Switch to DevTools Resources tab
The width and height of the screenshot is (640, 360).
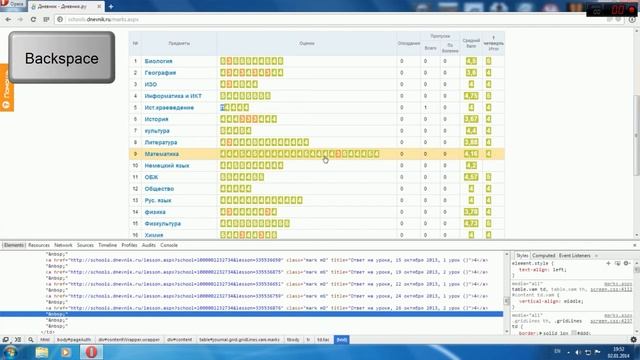point(39,245)
